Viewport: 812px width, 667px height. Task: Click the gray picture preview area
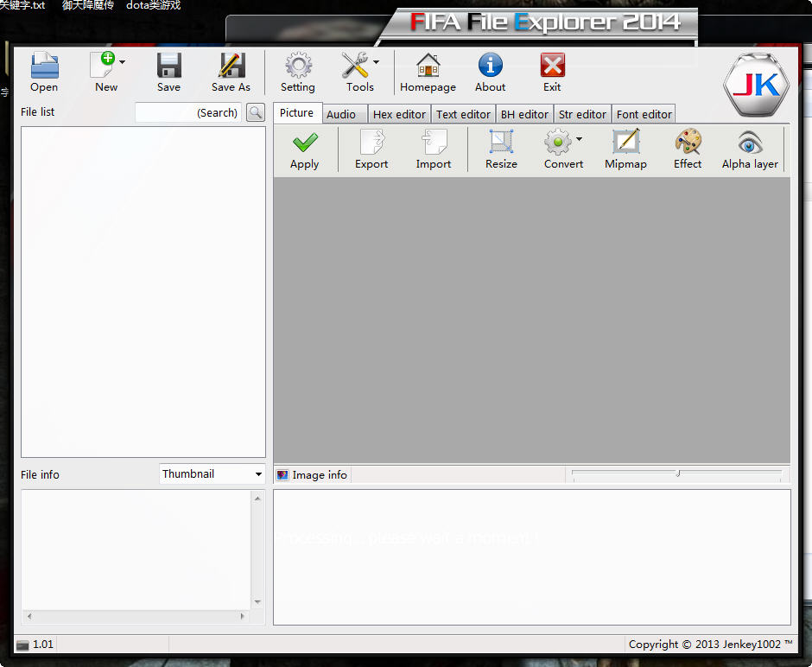pos(532,320)
